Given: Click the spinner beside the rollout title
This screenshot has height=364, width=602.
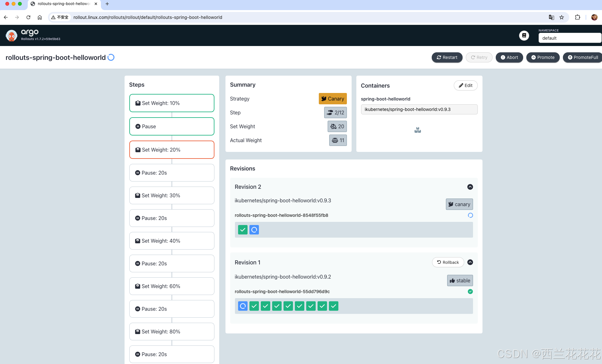Looking at the screenshot, I should pyautogui.click(x=111, y=57).
